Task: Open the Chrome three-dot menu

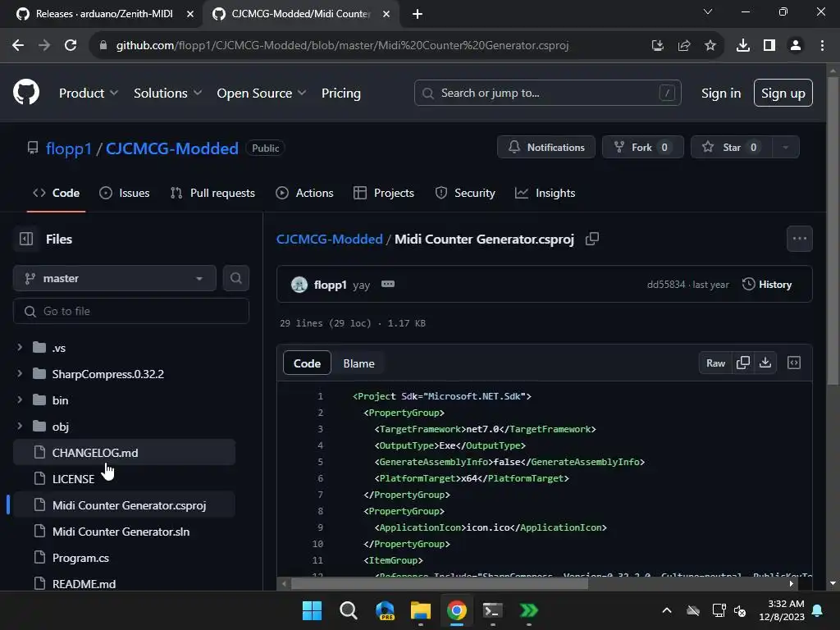Action: [822, 45]
